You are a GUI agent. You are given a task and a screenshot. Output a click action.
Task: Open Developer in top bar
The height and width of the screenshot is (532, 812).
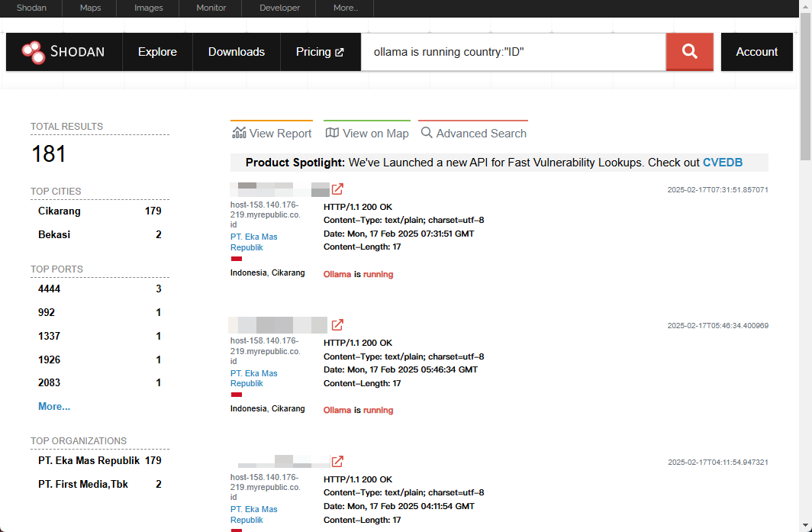point(279,8)
